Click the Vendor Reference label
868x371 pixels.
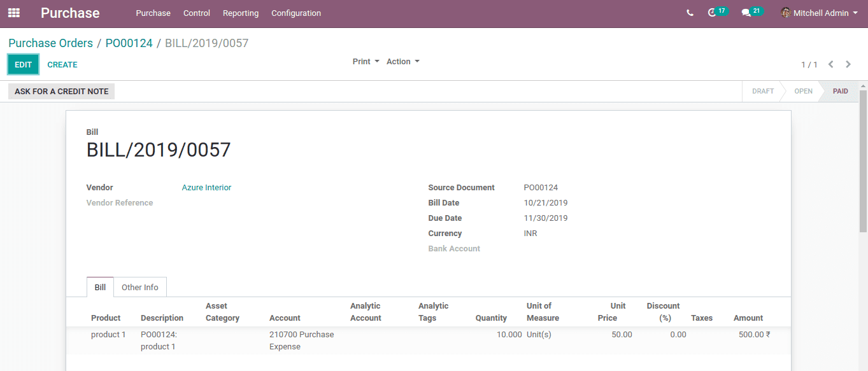pos(120,203)
